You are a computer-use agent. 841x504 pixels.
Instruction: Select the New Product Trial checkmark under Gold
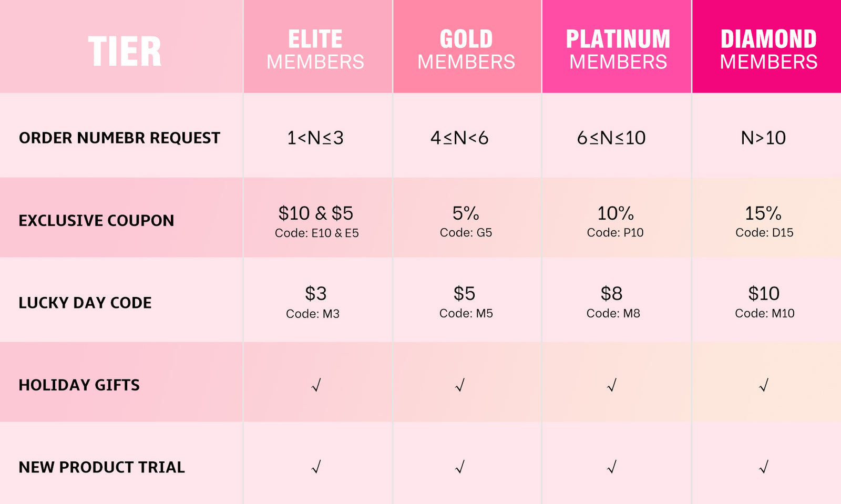(x=460, y=467)
